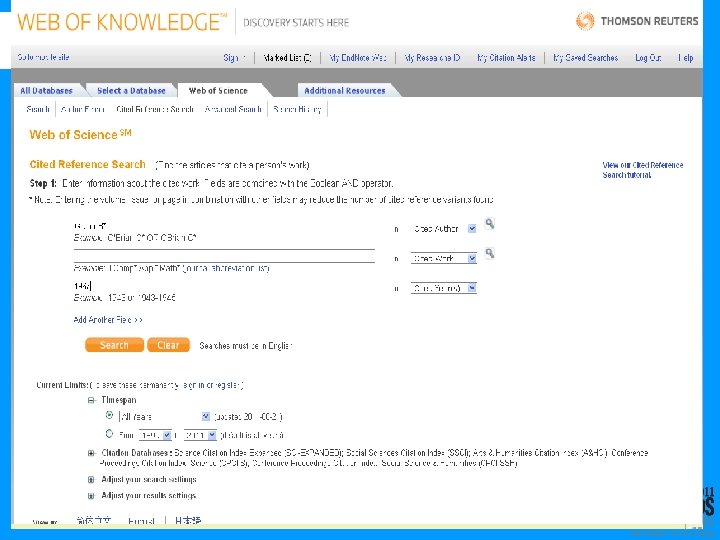This screenshot has width=720, height=540.
Task: Click the orange Search button
Action: click(x=114, y=345)
